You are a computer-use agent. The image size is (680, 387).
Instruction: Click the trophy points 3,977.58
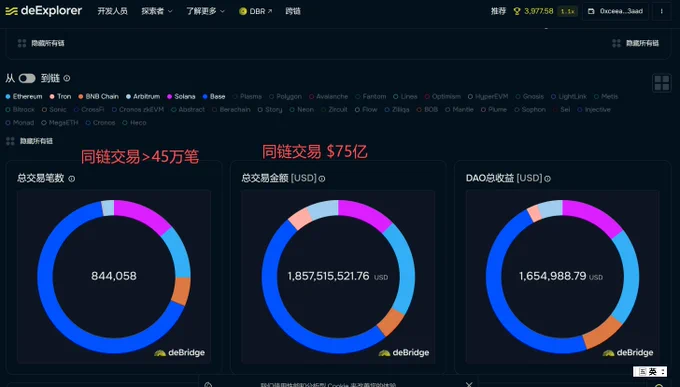click(533, 11)
